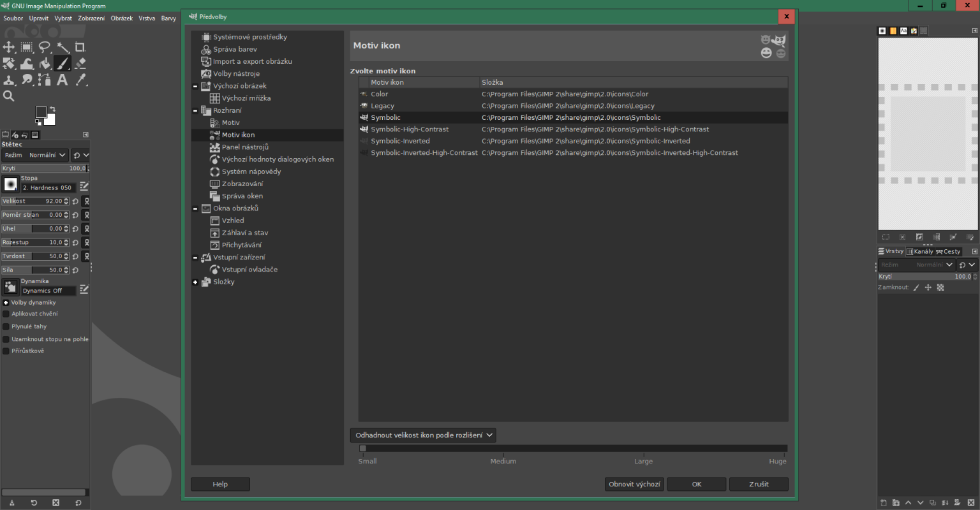
Task: Select the Eraser tool
Action: click(x=80, y=64)
